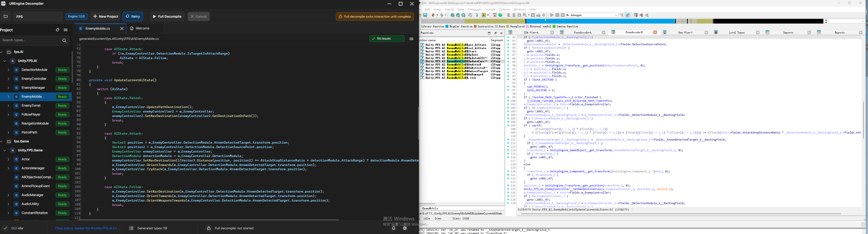Click the New Project button
Image resolution: width=868 pixels, height=234 pixels.
pos(106,16)
